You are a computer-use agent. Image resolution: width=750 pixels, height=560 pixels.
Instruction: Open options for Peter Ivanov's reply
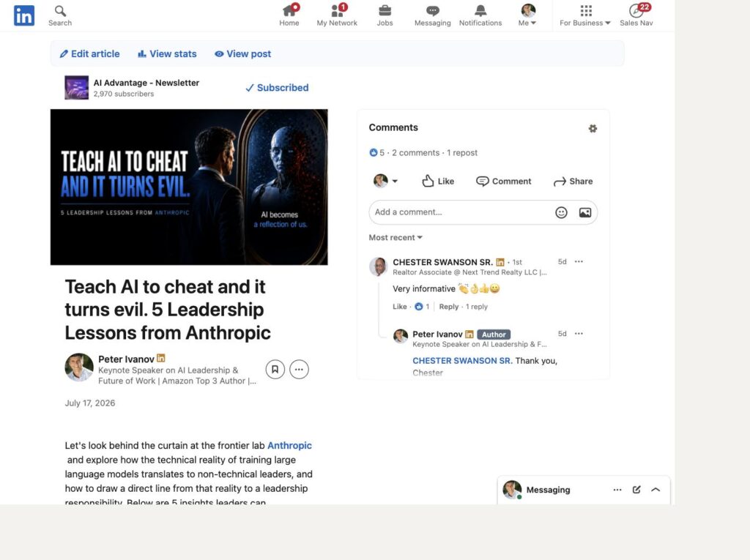579,333
